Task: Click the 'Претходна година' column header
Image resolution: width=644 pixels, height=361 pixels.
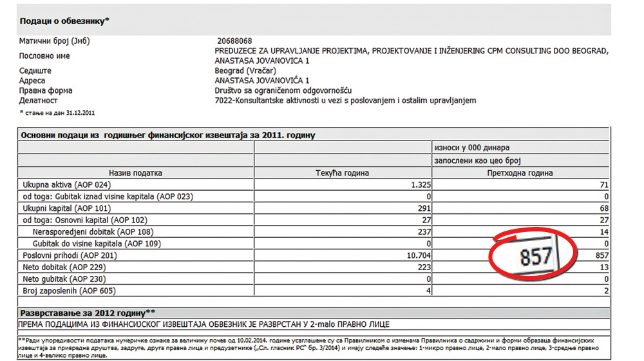Action: (x=521, y=173)
